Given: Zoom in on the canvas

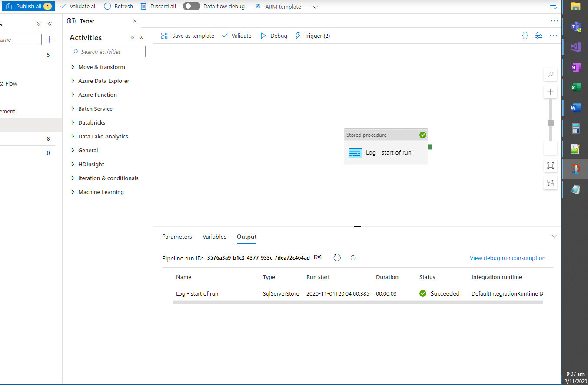Looking at the screenshot, I should [551, 92].
